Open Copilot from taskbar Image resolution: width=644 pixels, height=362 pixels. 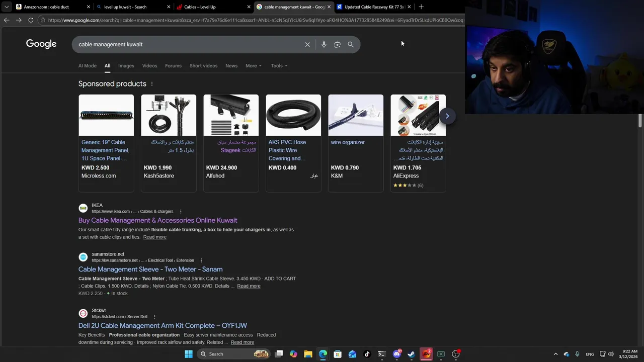click(x=293, y=354)
